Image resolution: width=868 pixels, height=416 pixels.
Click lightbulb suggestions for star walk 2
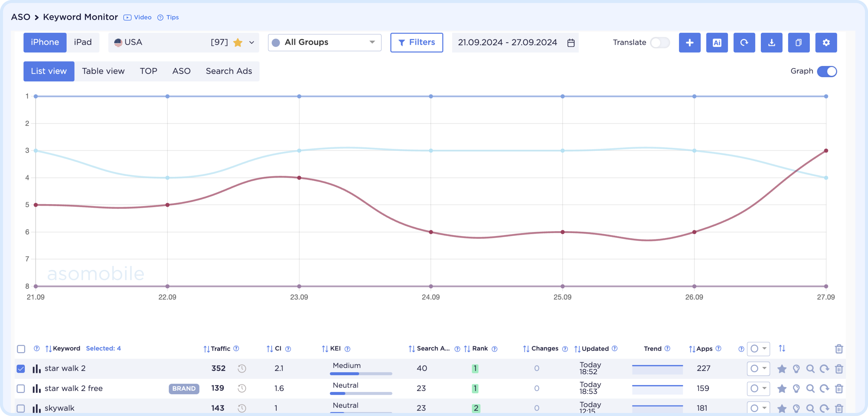pyautogui.click(x=796, y=369)
